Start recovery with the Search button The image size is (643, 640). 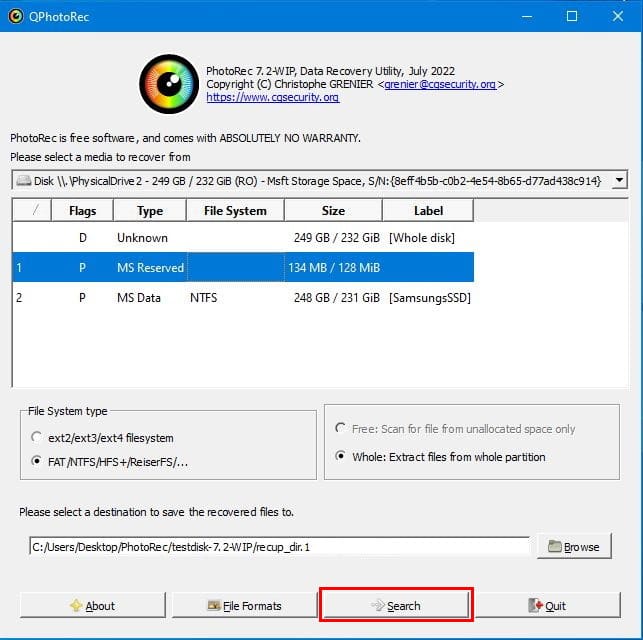coord(396,605)
